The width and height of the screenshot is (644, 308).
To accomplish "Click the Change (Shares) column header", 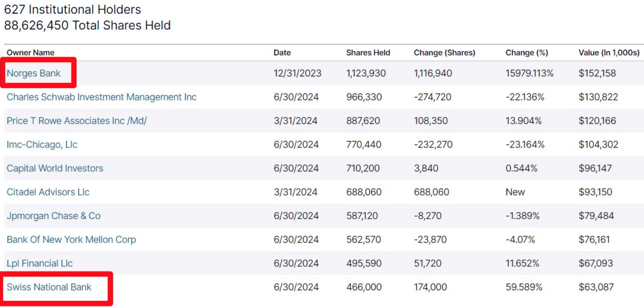I will tap(444, 53).
